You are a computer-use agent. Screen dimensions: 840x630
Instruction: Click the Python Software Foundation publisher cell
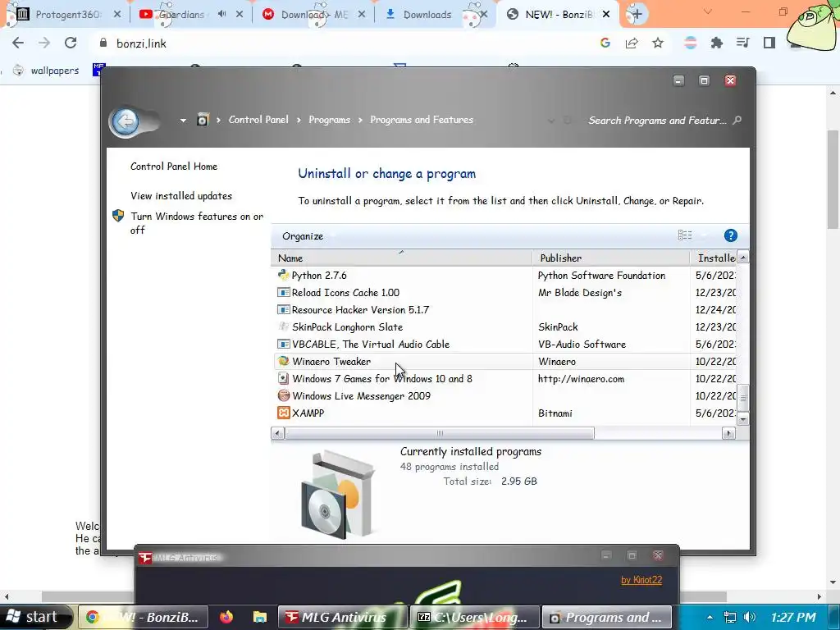[601, 276]
